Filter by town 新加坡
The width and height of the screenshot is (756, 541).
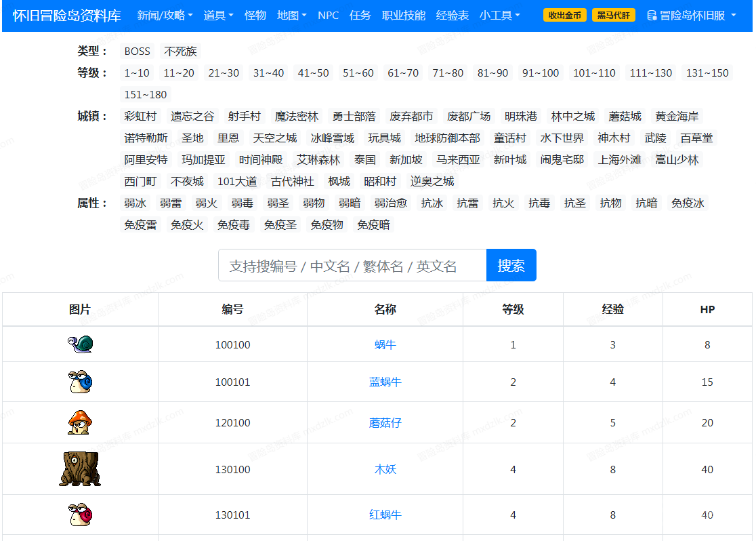(406, 160)
